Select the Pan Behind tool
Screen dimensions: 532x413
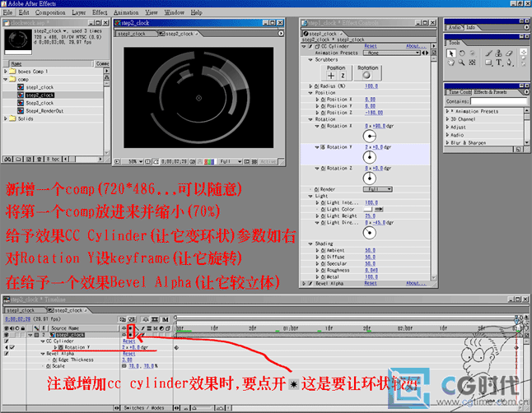472,63
